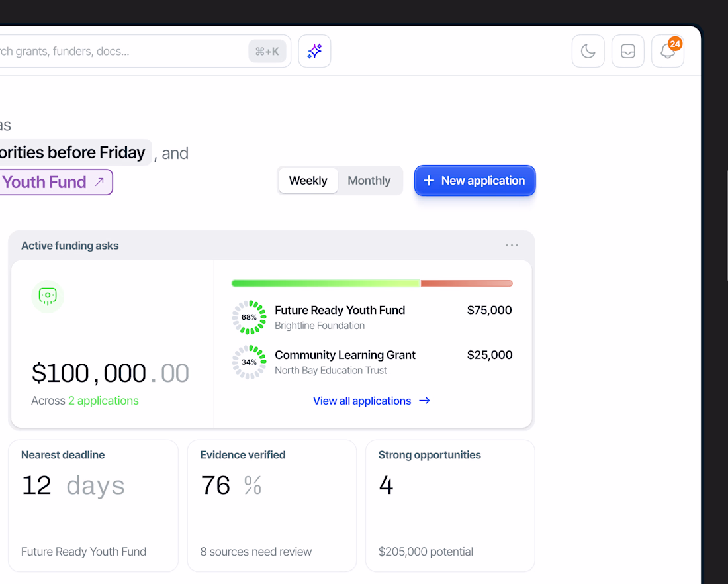Open Active funding asks more options menu
The height and width of the screenshot is (584, 728).
tap(512, 245)
